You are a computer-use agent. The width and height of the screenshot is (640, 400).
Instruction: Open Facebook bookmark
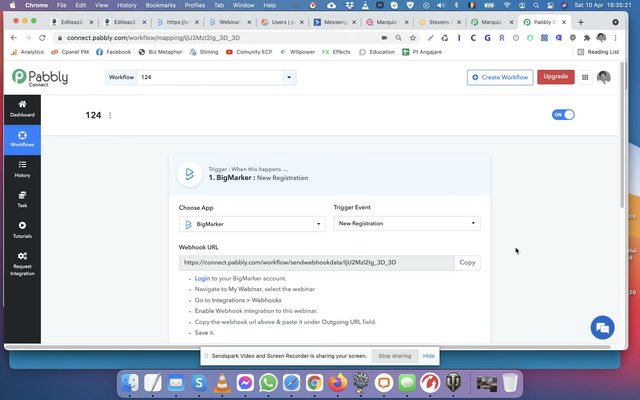(x=113, y=52)
